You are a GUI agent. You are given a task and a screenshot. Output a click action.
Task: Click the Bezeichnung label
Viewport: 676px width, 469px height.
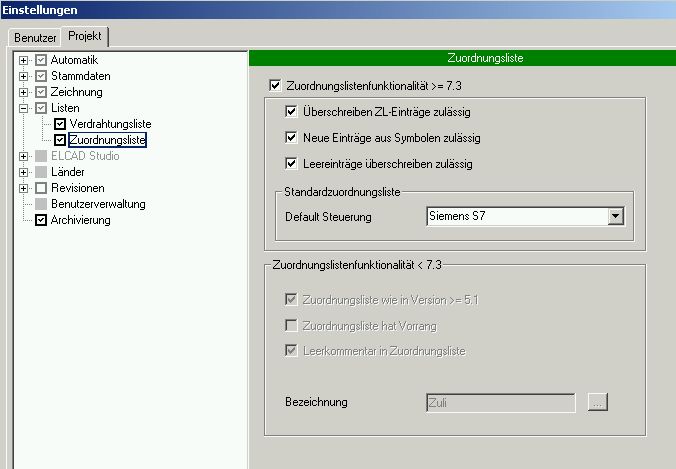tap(316, 402)
